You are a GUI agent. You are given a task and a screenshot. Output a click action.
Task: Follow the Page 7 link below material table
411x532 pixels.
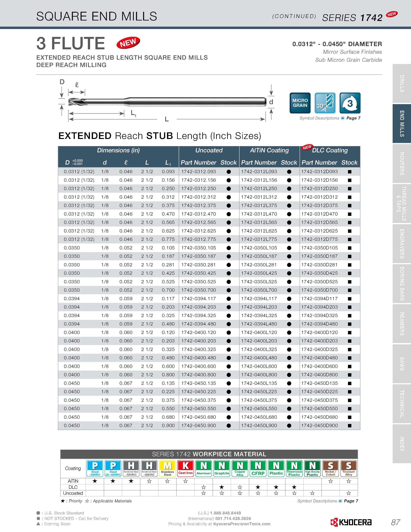click(351, 501)
